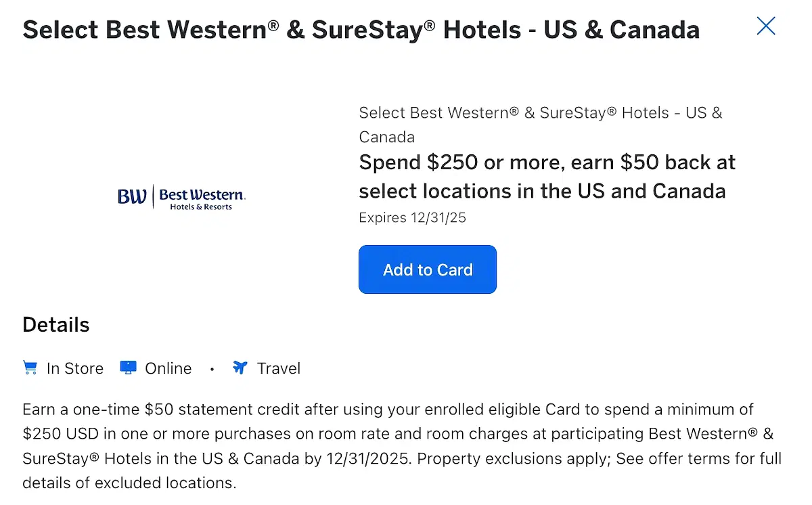Select the Select Best Western subtitle above the headline
This screenshot has width=812, height=505.
coord(541,125)
